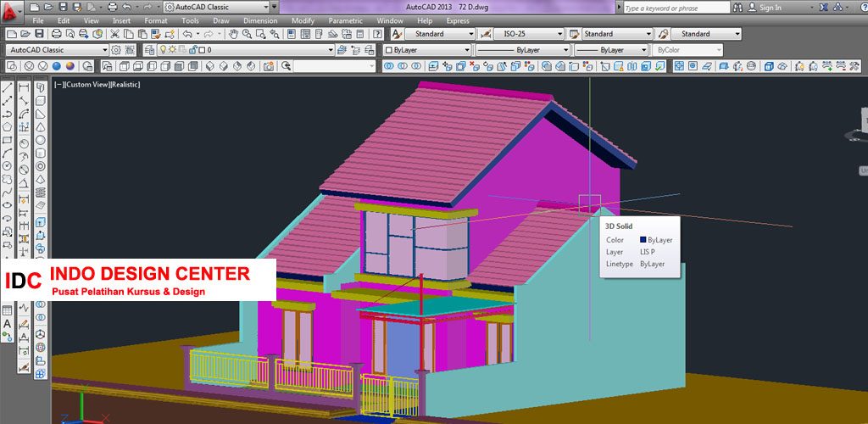Viewport: 868px width, 424px height.
Task: Select the Cone tool in Modeling toolbar
Action: [41, 126]
